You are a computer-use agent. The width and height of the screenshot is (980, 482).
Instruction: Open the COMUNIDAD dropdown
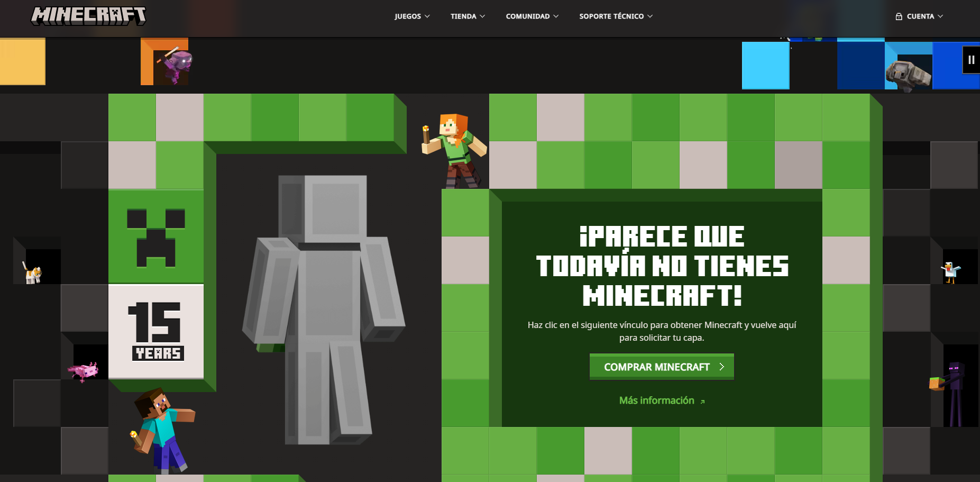[532, 16]
